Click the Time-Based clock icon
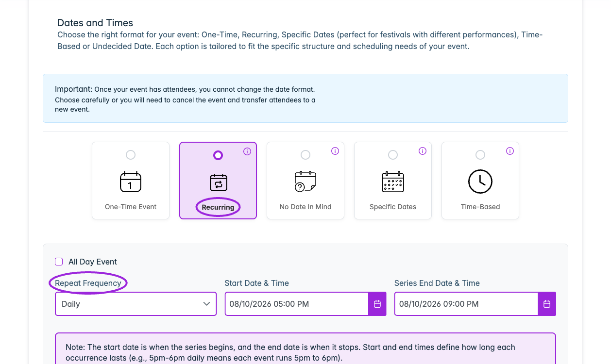The width and height of the screenshot is (611, 364). 480,182
